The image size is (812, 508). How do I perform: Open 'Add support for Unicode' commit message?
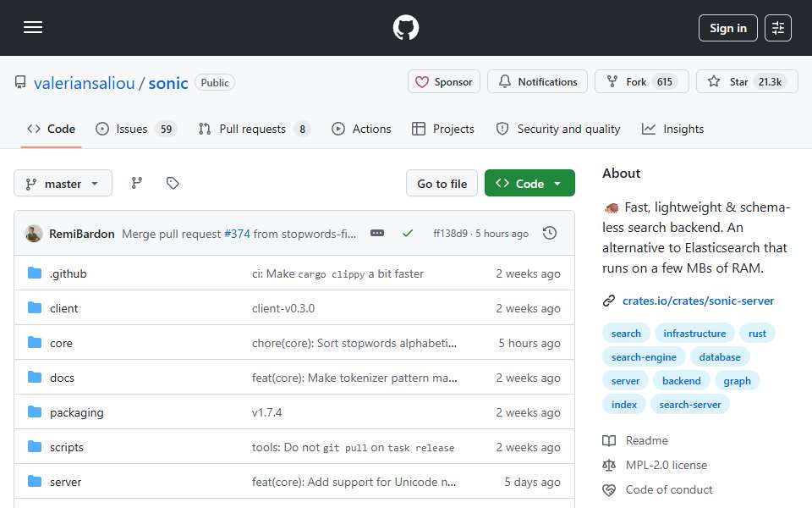354,482
